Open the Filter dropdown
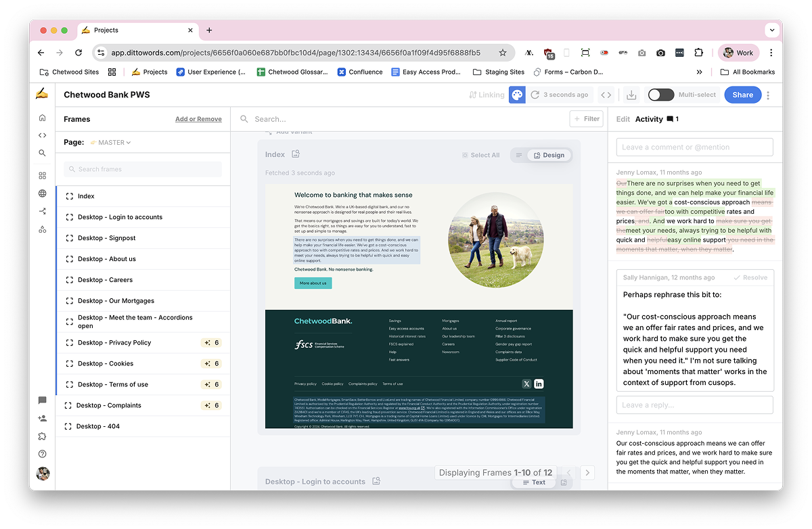Screen dimensions: 812x529 coord(586,119)
